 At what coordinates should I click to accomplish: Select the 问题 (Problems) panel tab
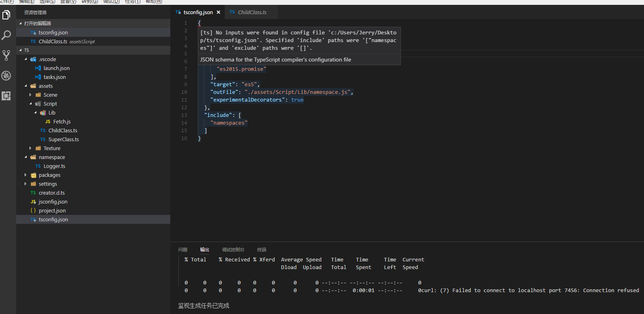click(183, 250)
